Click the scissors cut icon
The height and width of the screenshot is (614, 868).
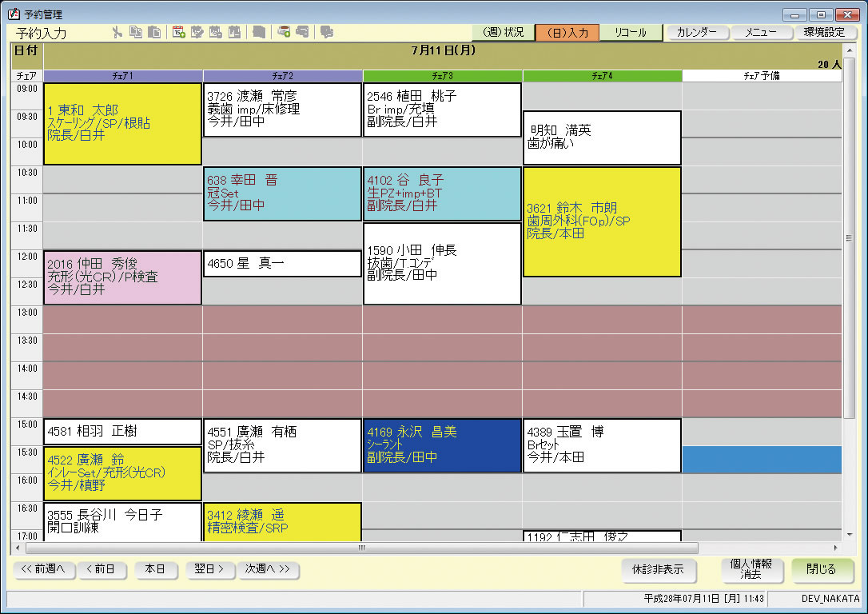(x=117, y=33)
